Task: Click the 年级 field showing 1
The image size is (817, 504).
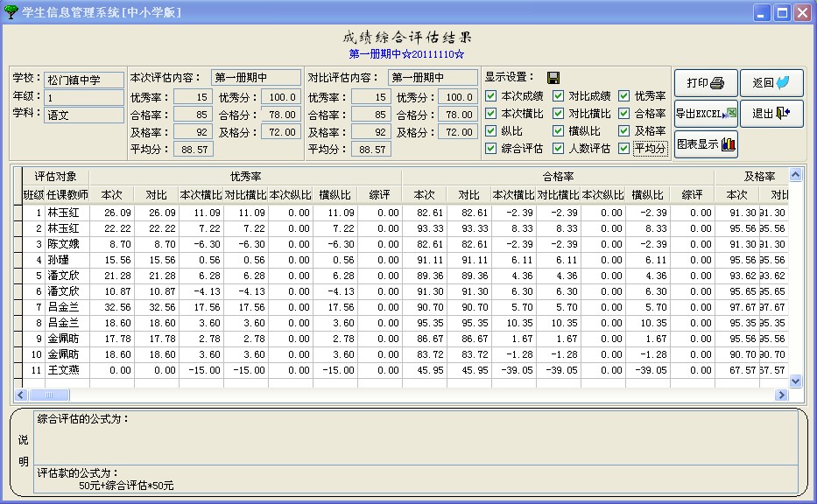Action: click(x=84, y=97)
